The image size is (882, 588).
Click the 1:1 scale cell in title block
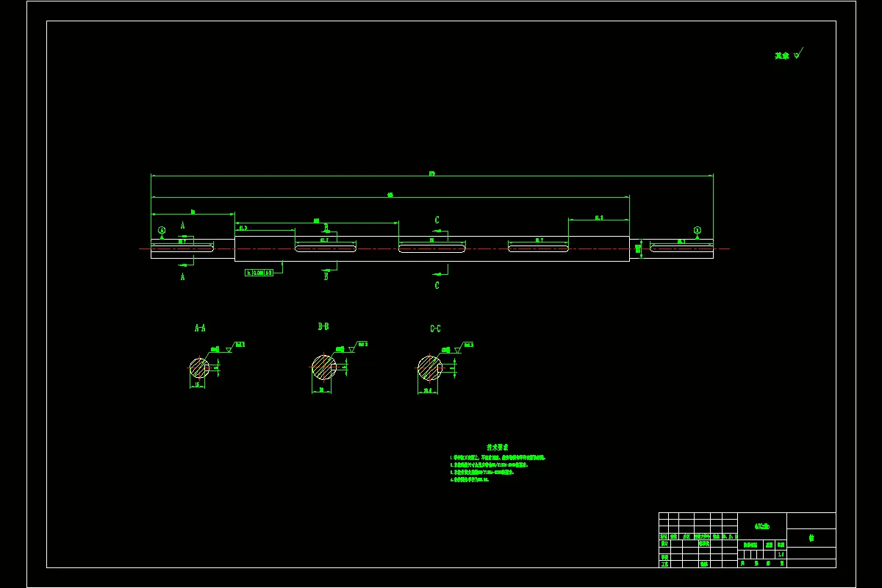coord(781,555)
